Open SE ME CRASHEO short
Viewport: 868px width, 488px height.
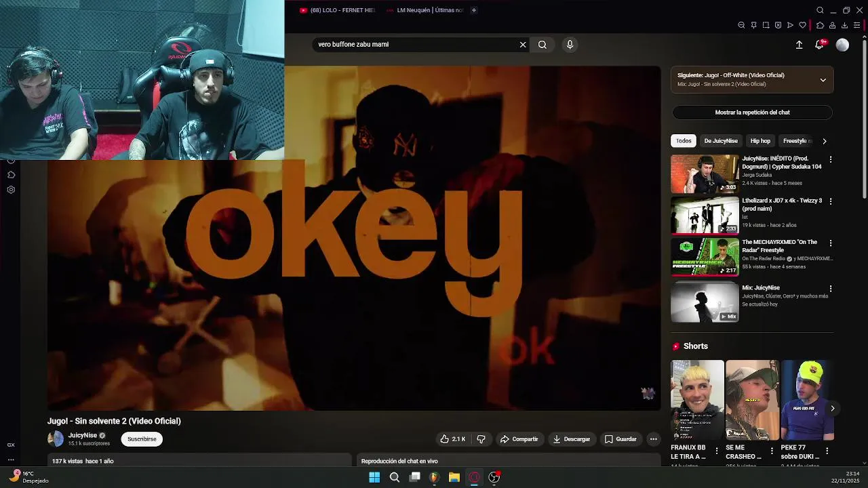[752, 400]
